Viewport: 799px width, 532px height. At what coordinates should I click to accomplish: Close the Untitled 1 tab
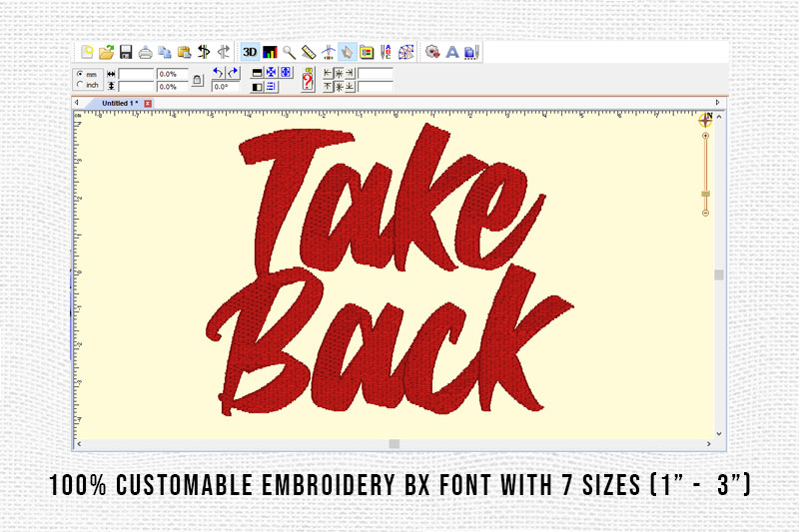[x=148, y=104]
